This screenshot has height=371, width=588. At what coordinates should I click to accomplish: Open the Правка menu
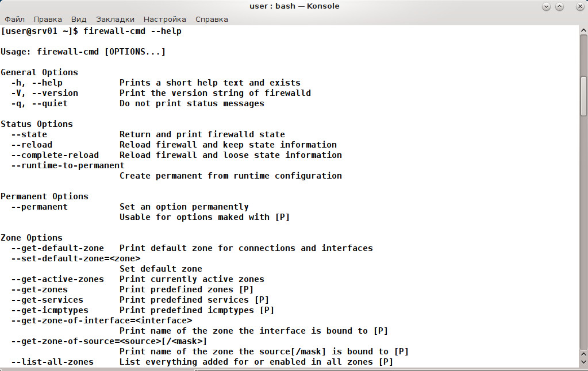[48, 20]
